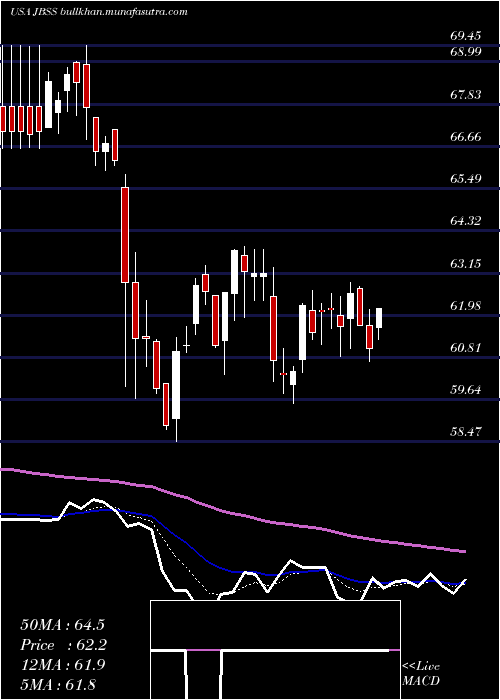
Task: Click the purple 50MA line
Action: (232, 512)
